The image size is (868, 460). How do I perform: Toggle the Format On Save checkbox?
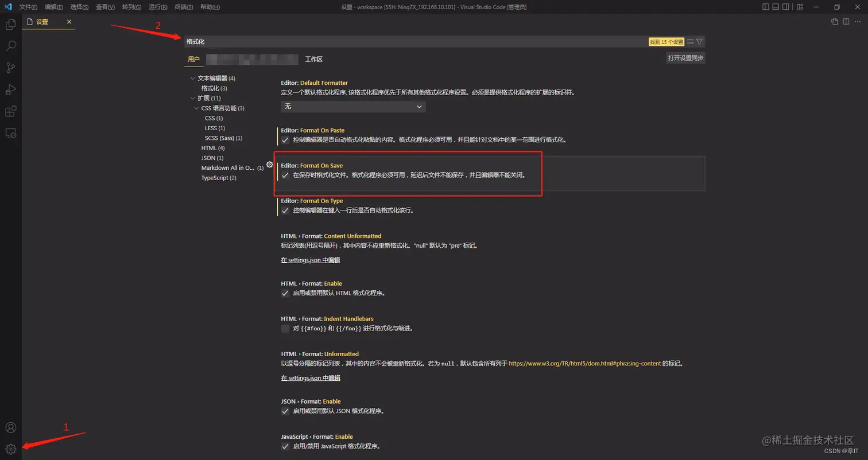(285, 175)
